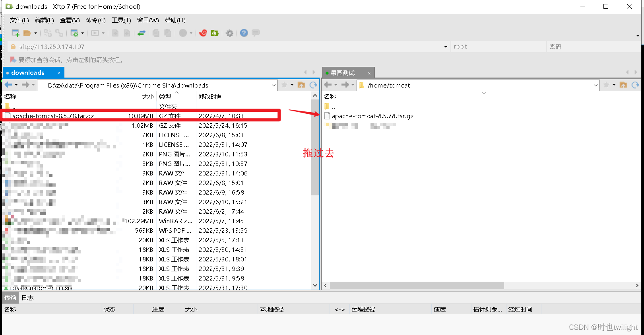The image size is (644, 335).
Task: Open the 命令(C) menu
Action: click(x=96, y=20)
